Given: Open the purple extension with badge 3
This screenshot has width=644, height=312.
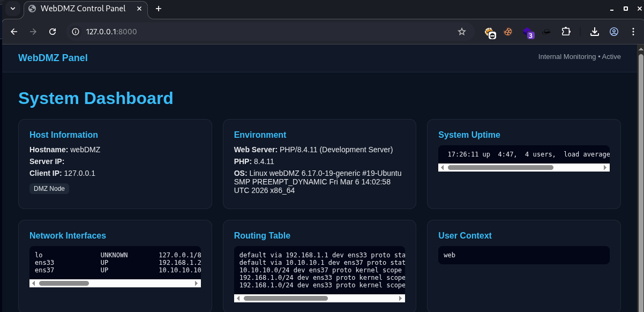Looking at the screenshot, I should (528, 32).
